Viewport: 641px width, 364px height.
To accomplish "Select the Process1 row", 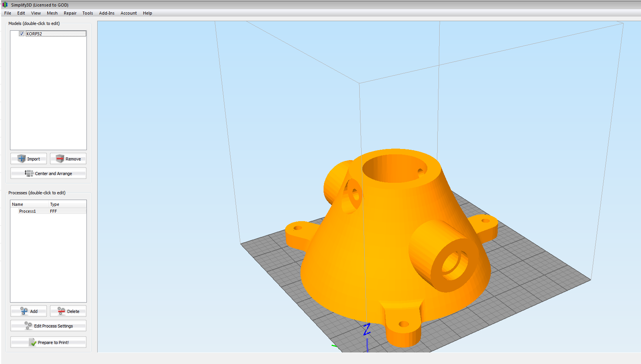I will (x=28, y=211).
